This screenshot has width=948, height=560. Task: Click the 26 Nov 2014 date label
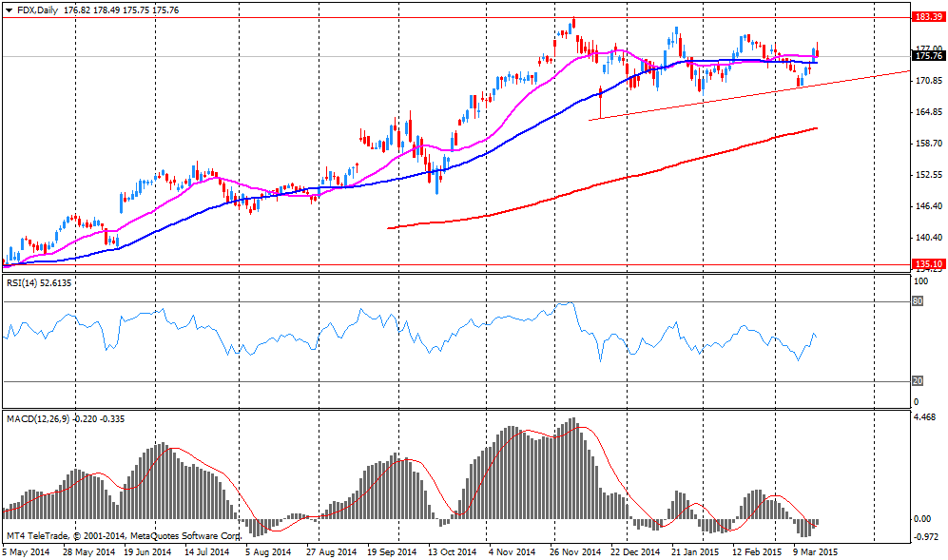[x=575, y=552]
